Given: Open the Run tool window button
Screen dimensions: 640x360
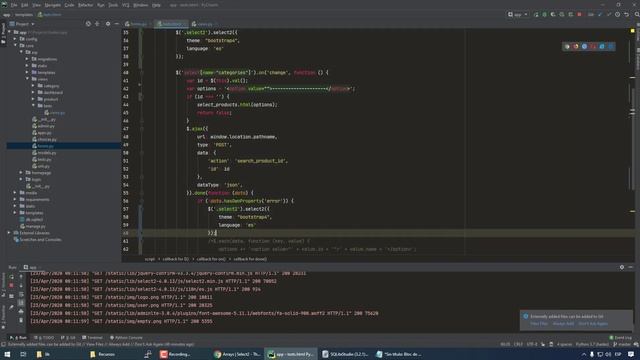Looking at the screenshot, I should pyautogui.click(x=18, y=338).
